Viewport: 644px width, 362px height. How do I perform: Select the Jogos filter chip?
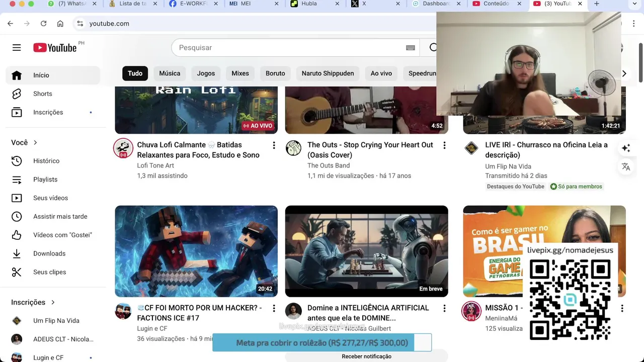coord(206,73)
